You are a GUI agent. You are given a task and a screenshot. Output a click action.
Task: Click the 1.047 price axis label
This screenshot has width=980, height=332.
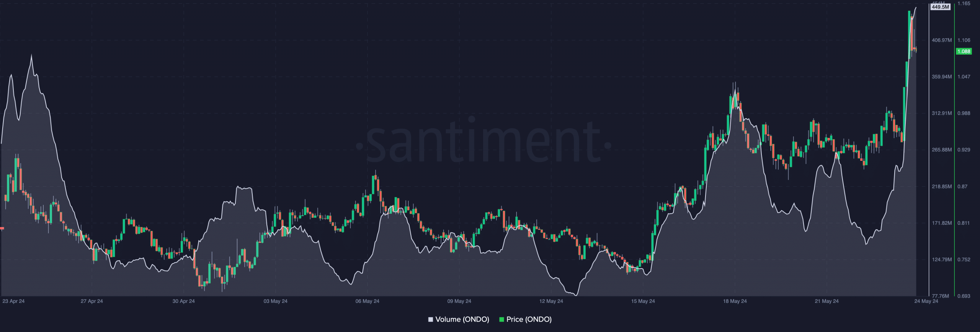coord(964,77)
